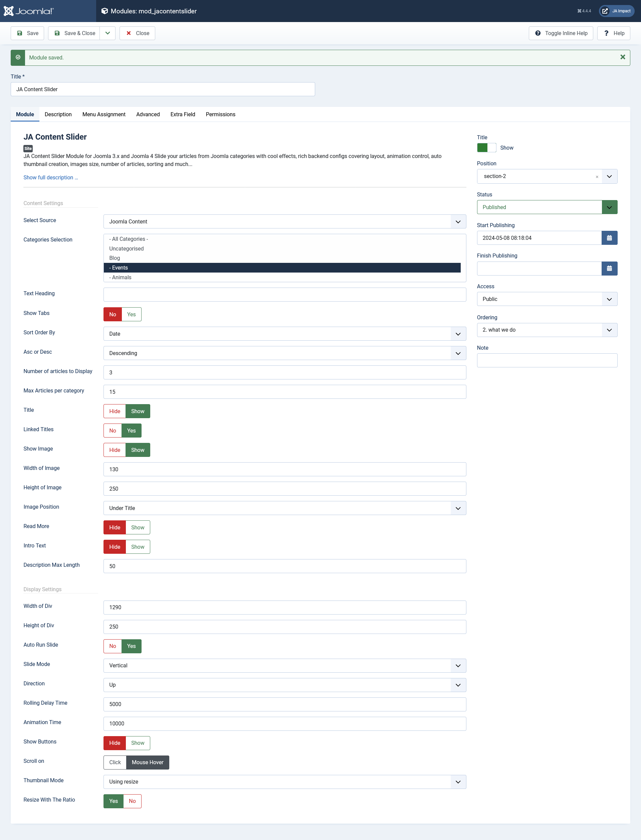Click the red Close button
641x840 pixels.
[137, 33]
